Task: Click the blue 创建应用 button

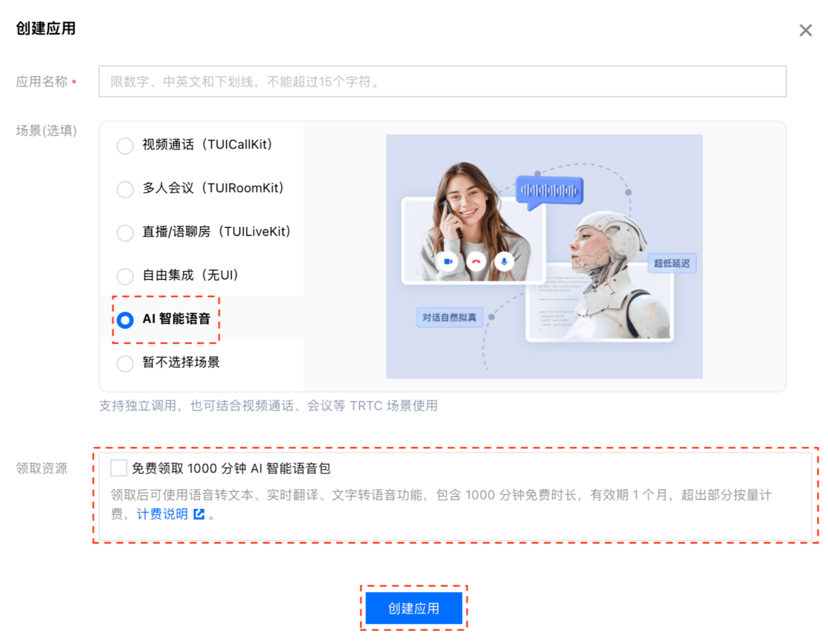Action: click(414, 608)
